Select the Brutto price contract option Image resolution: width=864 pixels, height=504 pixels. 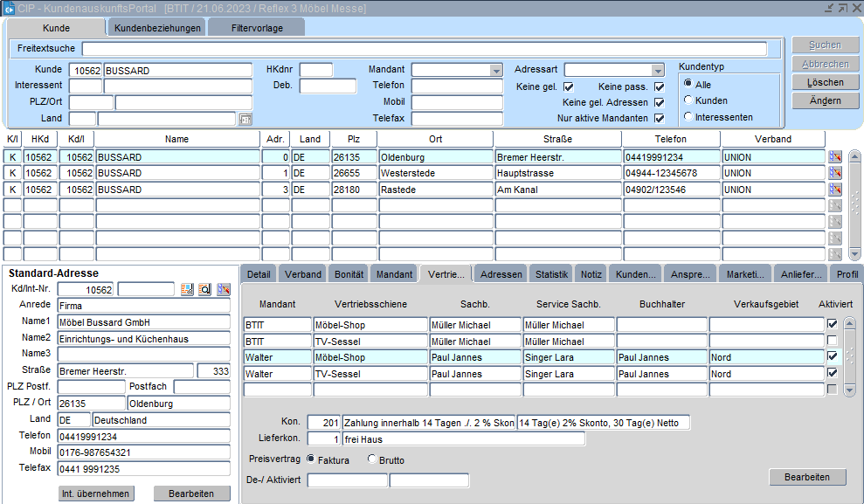click(x=372, y=459)
